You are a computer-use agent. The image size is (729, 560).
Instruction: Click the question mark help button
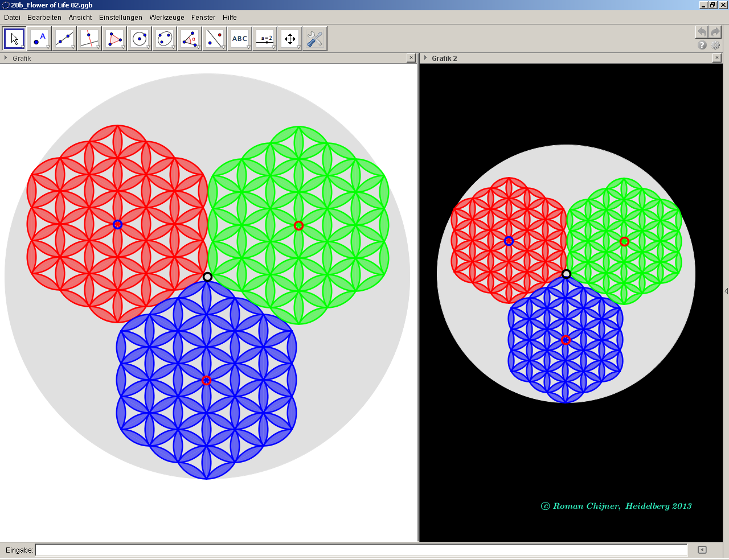coord(702,45)
